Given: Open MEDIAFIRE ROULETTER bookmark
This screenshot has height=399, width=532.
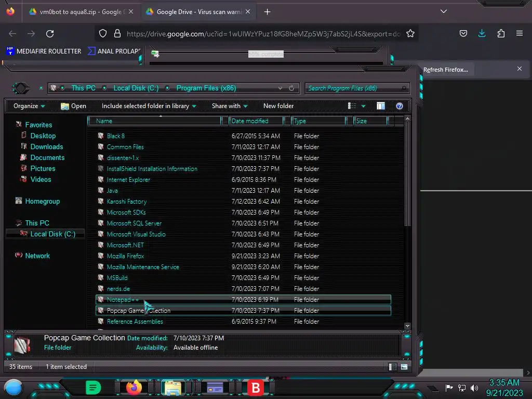Looking at the screenshot, I should (x=44, y=51).
